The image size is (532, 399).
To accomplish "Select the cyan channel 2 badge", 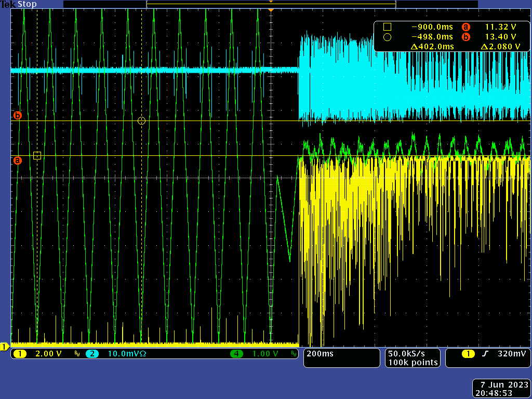I will (92, 354).
